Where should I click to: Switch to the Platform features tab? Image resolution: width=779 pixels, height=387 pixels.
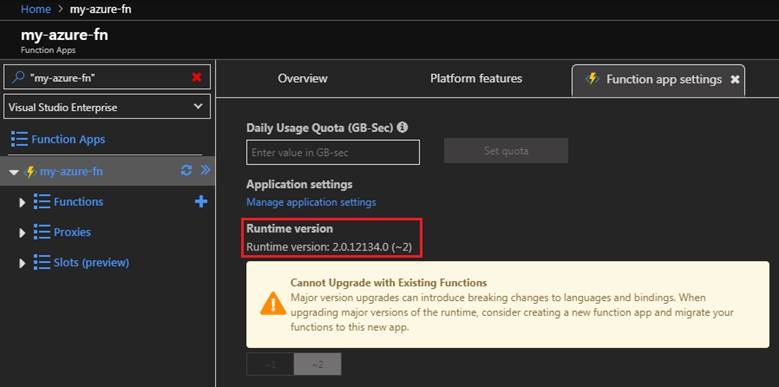pyautogui.click(x=476, y=78)
